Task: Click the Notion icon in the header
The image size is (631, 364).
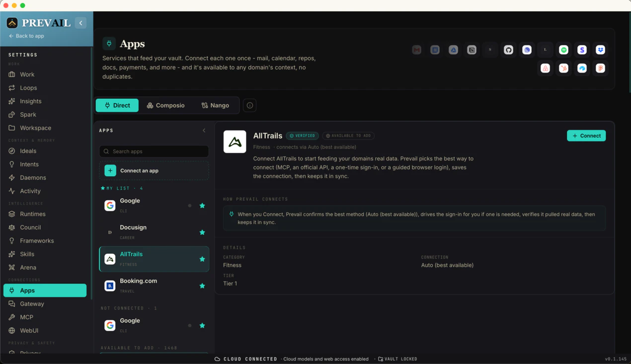Action: tap(472, 50)
